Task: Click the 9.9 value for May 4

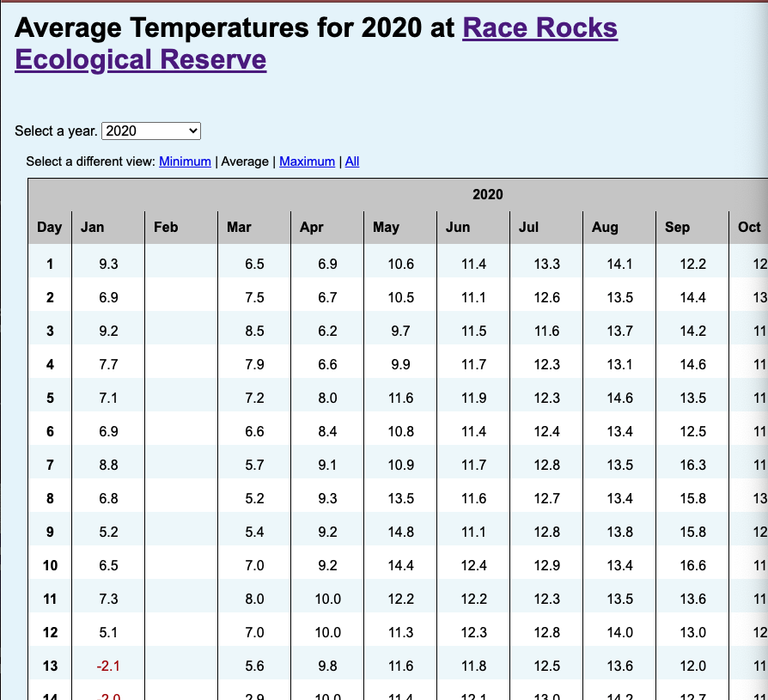Action: 400,364
